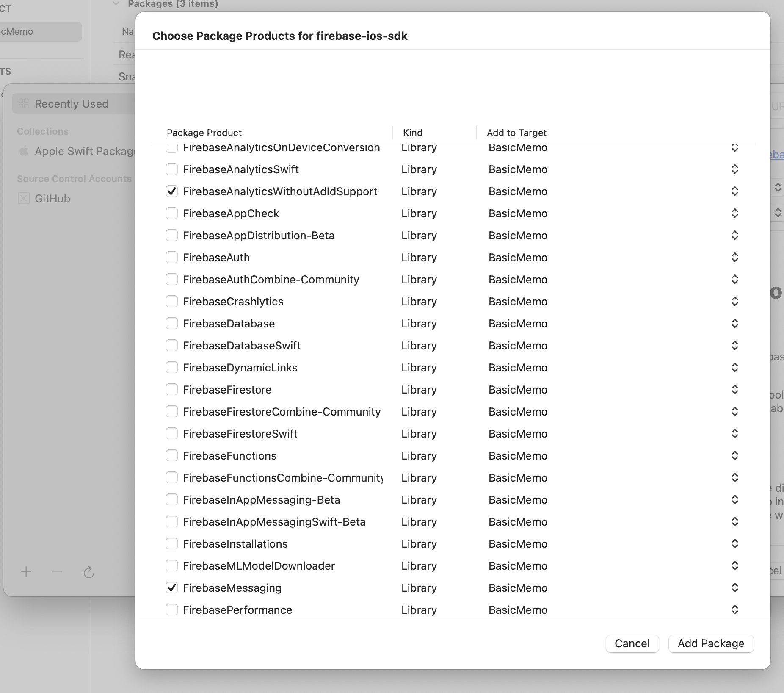This screenshot has height=693, width=784.
Task: Tick the FirebaseDynamicLinks checkbox
Action: pyautogui.click(x=172, y=368)
